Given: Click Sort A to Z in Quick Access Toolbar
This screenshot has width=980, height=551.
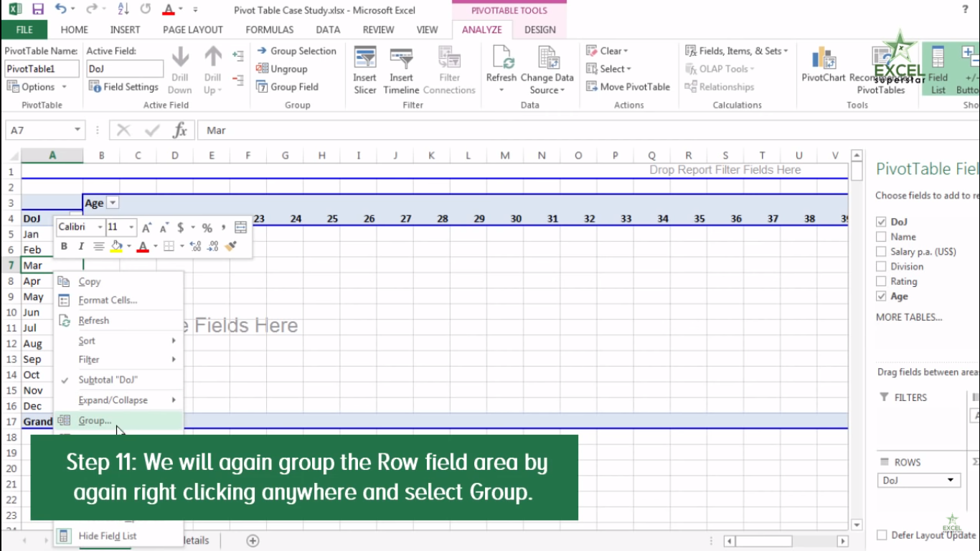Looking at the screenshot, I should [x=123, y=10].
